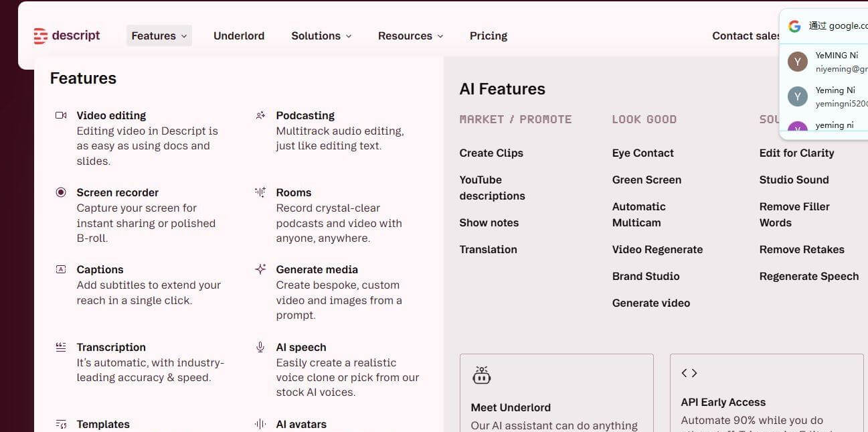The width and height of the screenshot is (868, 432).
Task: Click Translation link
Action: click(488, 249)
